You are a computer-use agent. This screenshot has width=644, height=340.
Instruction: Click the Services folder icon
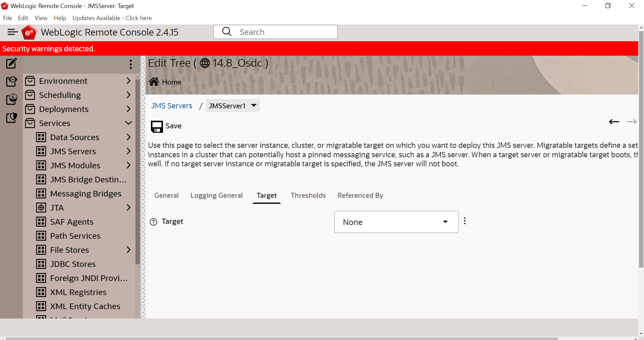pos(30,123)
